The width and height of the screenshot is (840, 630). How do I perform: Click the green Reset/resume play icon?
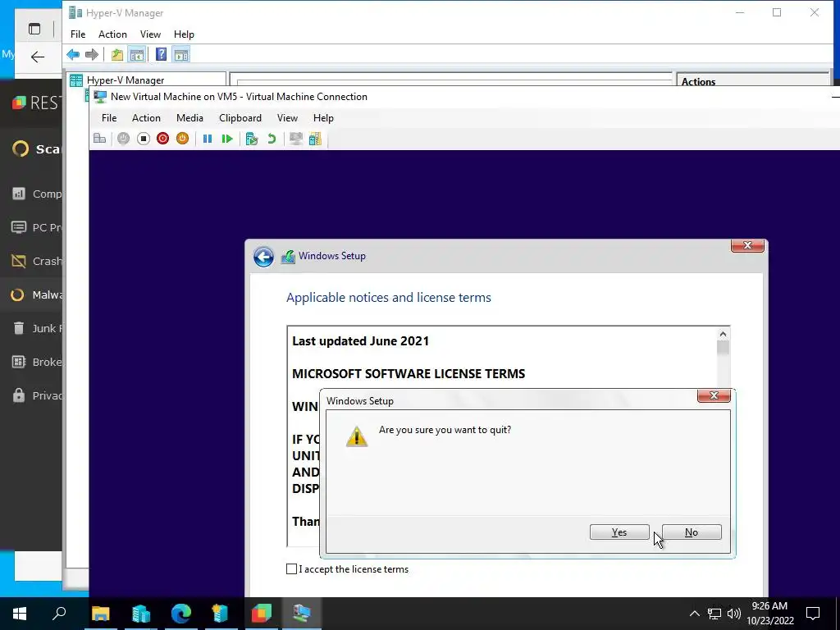227,139
